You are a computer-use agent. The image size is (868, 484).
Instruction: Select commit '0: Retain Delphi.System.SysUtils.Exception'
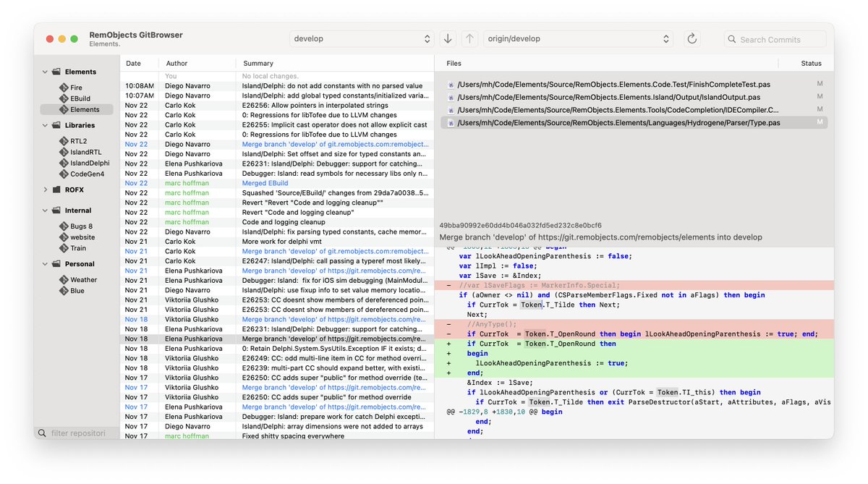tap(277, 349)
